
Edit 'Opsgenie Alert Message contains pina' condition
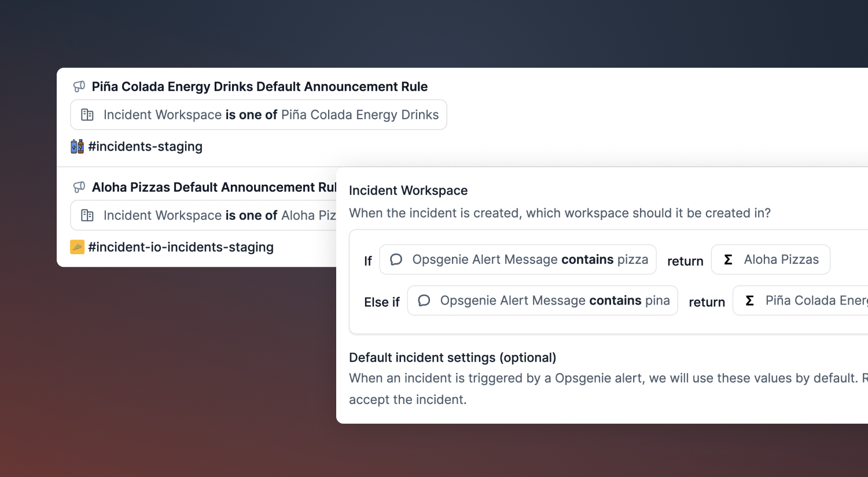(543, 300)
